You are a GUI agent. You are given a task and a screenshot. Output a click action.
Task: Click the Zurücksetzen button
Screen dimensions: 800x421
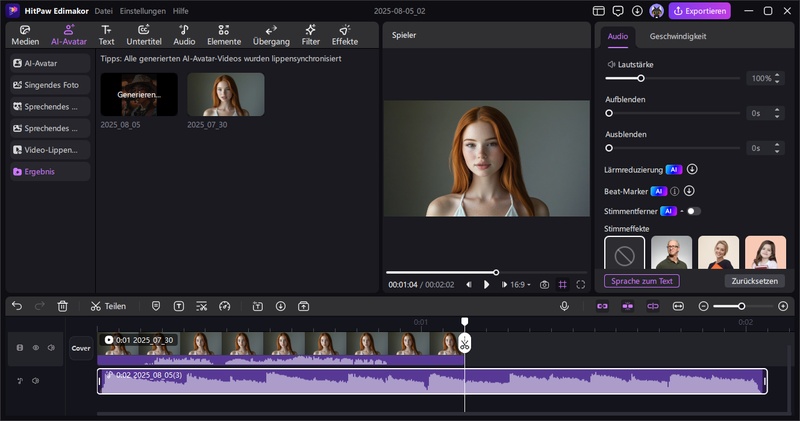coord(755,281)
